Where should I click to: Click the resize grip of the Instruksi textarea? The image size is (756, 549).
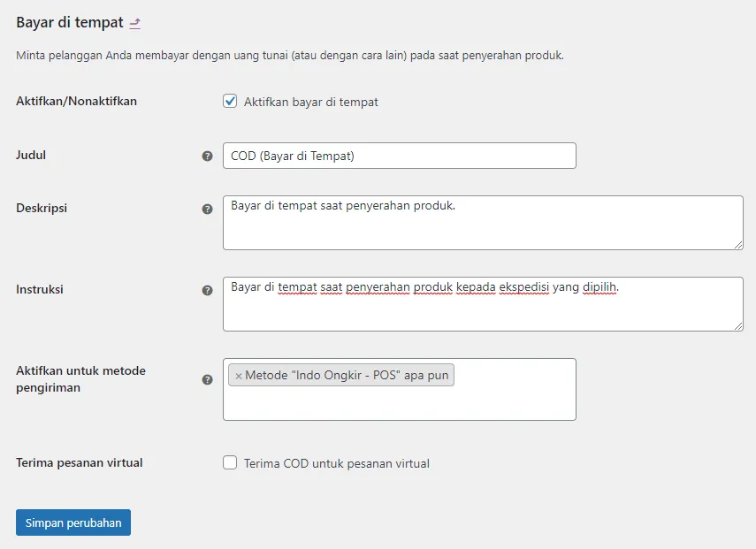[737, 326]
